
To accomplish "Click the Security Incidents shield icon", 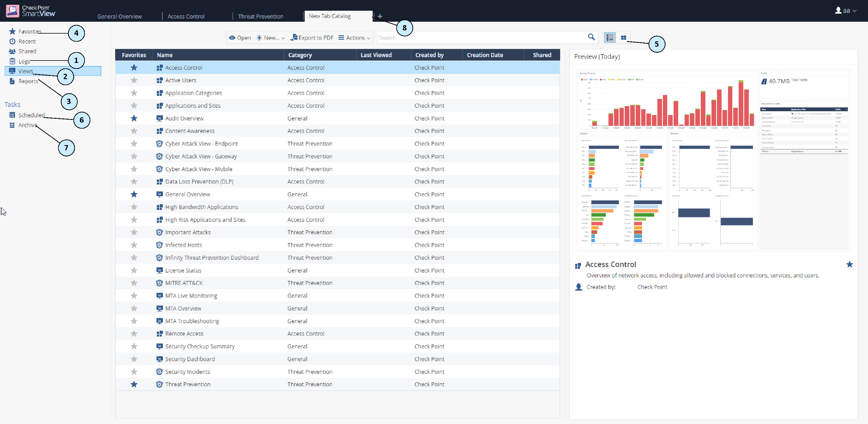I will [x=160, y=372].
